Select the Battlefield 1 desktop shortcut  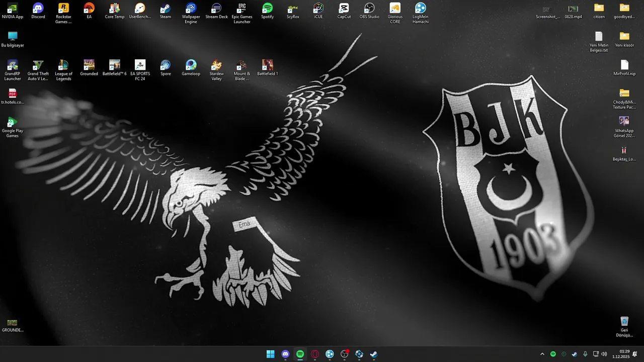tap(268, 68)
